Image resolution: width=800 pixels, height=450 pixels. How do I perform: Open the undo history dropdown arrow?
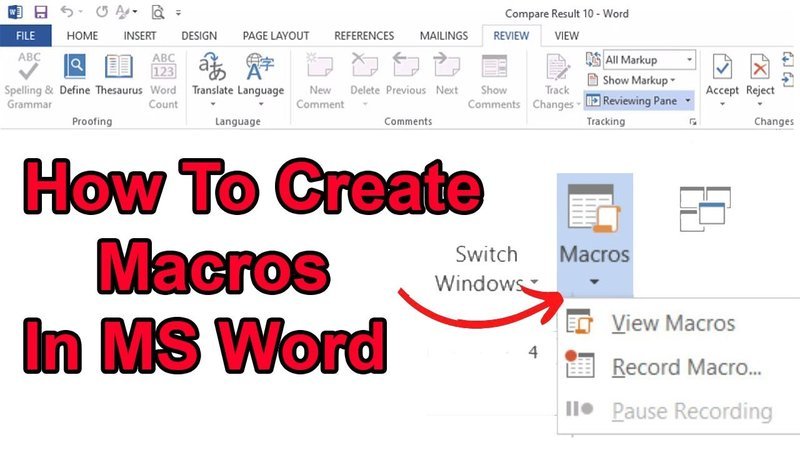tap(81, 12)
